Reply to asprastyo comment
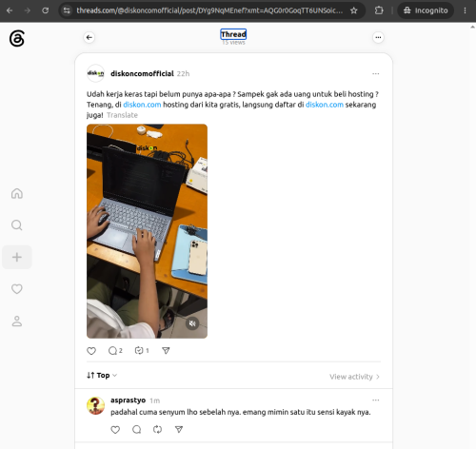 click(136, 430)
